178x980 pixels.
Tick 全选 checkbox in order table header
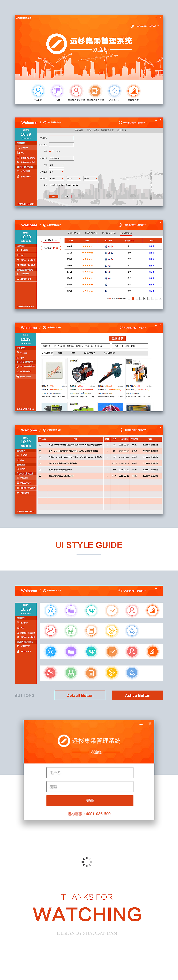(40, 439)
